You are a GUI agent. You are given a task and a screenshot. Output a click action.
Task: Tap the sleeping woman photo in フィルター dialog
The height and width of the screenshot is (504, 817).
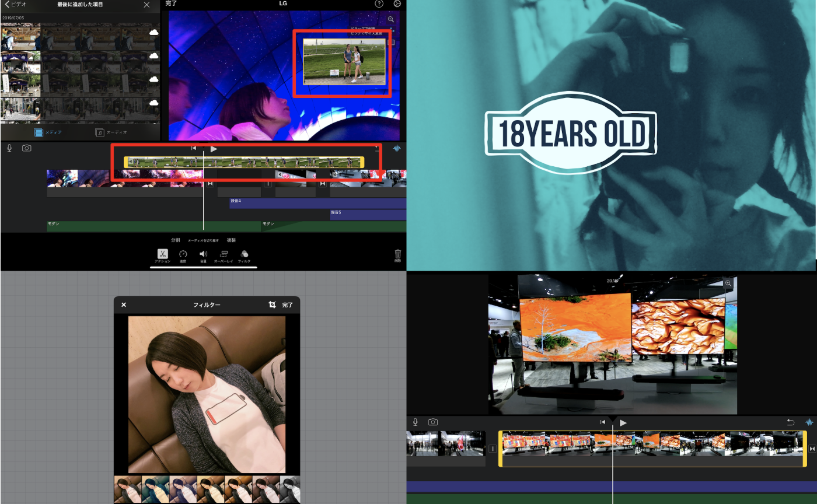coord(207,394)
